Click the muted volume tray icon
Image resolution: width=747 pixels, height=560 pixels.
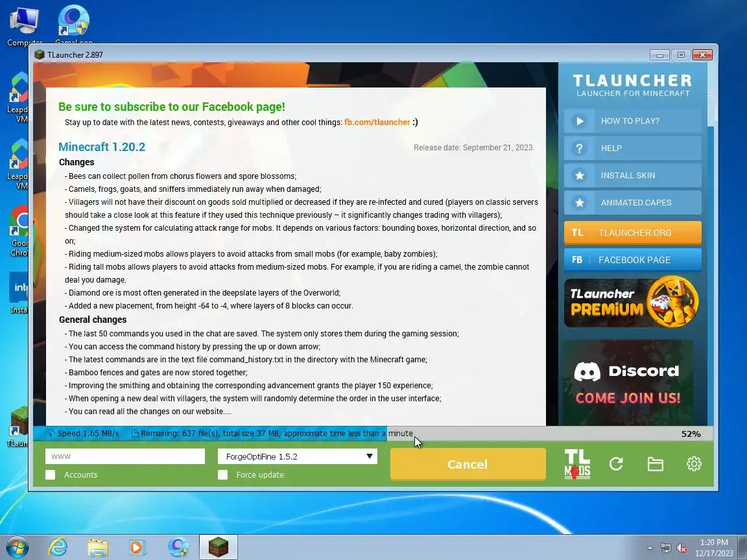tap(682, 548)
